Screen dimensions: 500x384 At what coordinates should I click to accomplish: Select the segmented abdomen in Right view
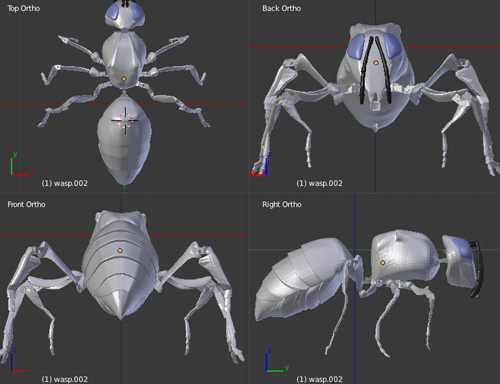click(x=303, y=278)
